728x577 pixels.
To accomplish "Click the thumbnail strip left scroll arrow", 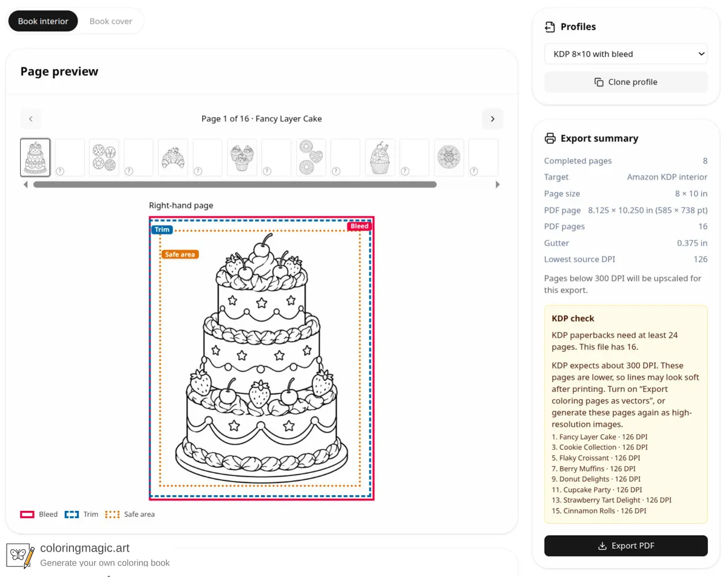I will click(x=25, y=184).
